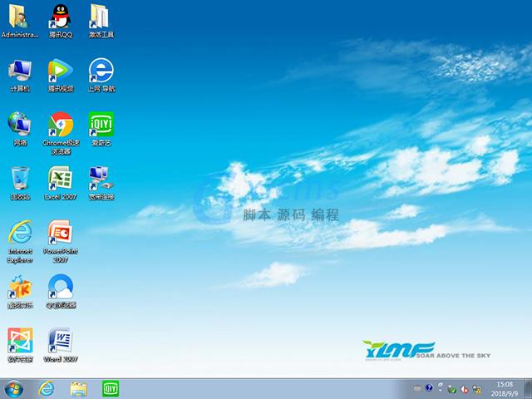This screenshot has width=532, height=399.
Task: Click the Safely Remove Hardware tray icon
Action: pos(451,389)
